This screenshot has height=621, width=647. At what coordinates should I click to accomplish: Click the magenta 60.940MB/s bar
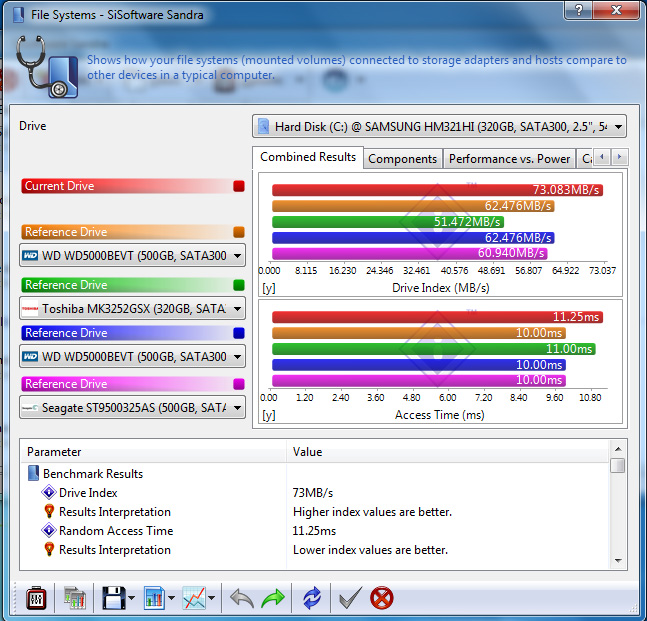pos(410,253)
